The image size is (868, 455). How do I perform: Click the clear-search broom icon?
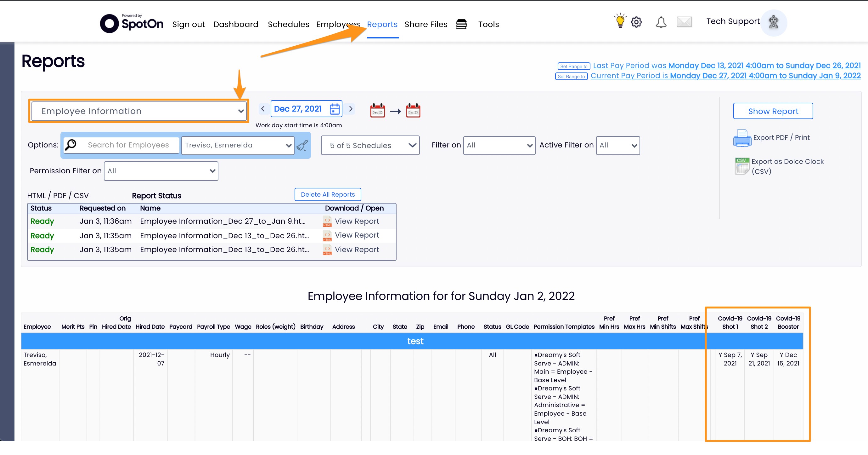[x=302, y=145]
